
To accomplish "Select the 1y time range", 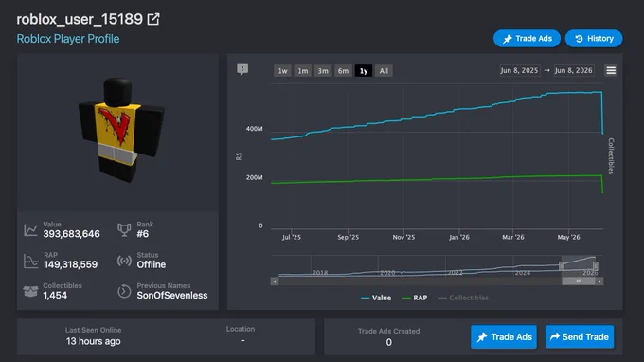I will (x=364, y=71).
